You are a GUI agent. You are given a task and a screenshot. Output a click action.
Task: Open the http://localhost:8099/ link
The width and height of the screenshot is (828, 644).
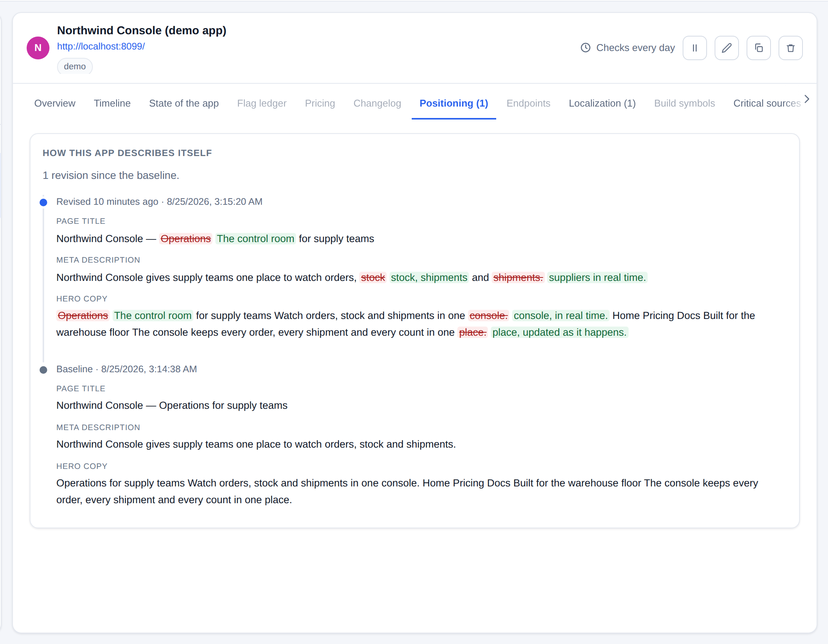pyautogui.click(x=101, y=46)
